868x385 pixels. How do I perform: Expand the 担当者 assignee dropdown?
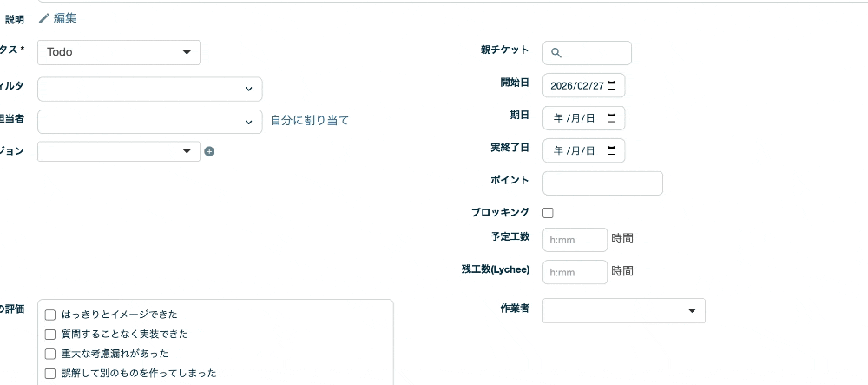coord(149,122)
